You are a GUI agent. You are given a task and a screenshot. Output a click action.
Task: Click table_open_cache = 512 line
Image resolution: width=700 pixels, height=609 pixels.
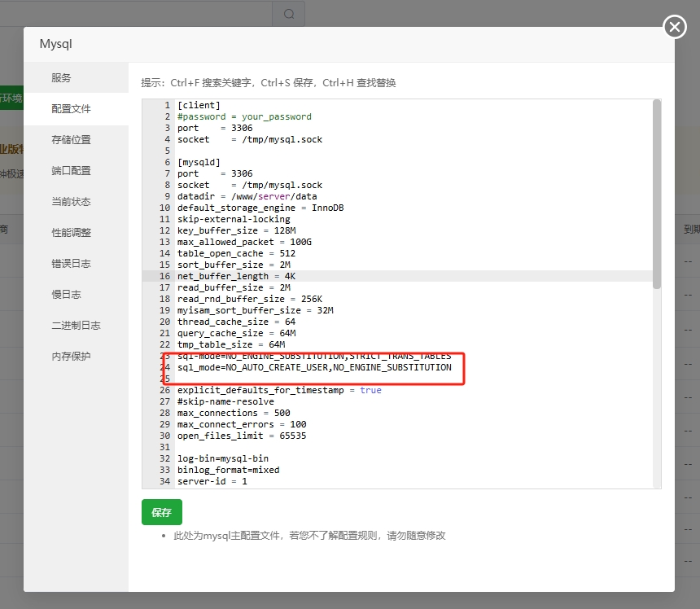[x=236, y=253]
